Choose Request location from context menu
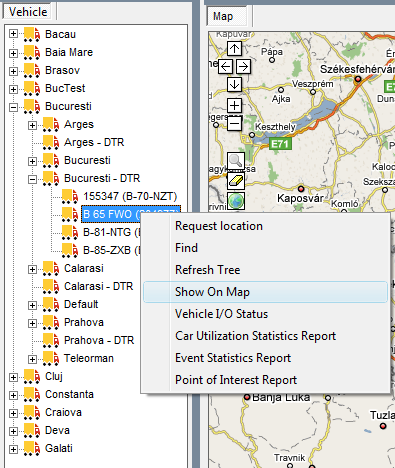 [x=265, y=226]
